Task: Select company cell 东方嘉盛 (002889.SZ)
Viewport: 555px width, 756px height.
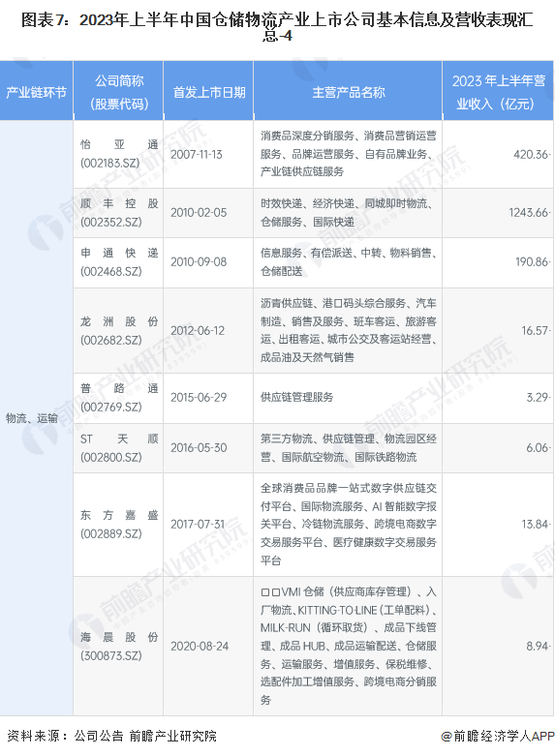Action: [x=119, y=524]
